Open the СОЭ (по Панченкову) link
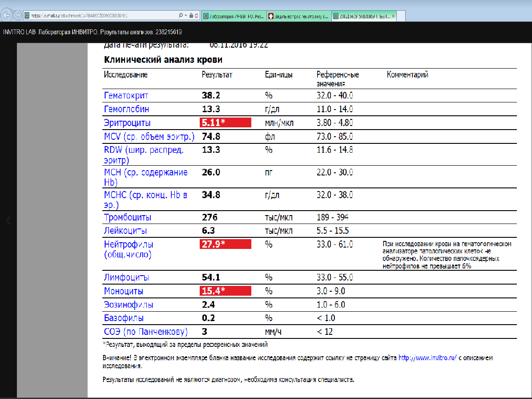 [145, 332]
